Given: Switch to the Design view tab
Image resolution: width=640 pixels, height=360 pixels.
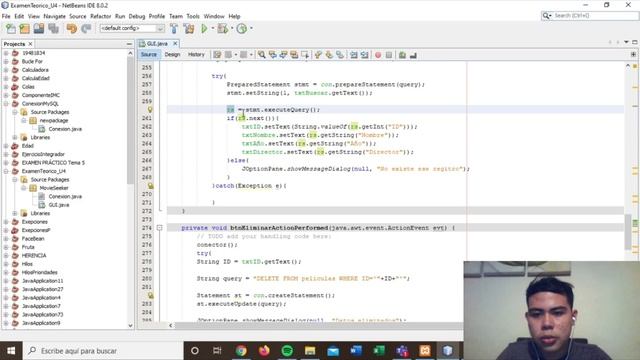Looking at the screenshot, I should coord(172,54).
